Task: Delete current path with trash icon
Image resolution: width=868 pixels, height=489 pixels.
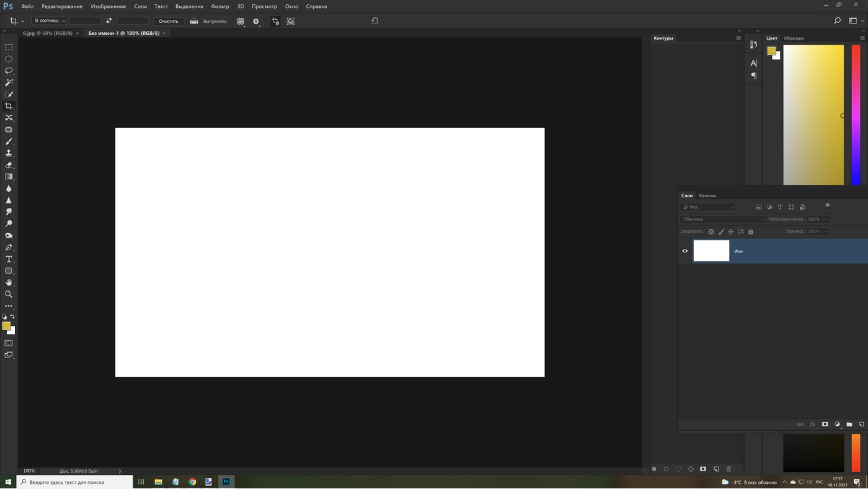Action: click(x=728, y=469)
